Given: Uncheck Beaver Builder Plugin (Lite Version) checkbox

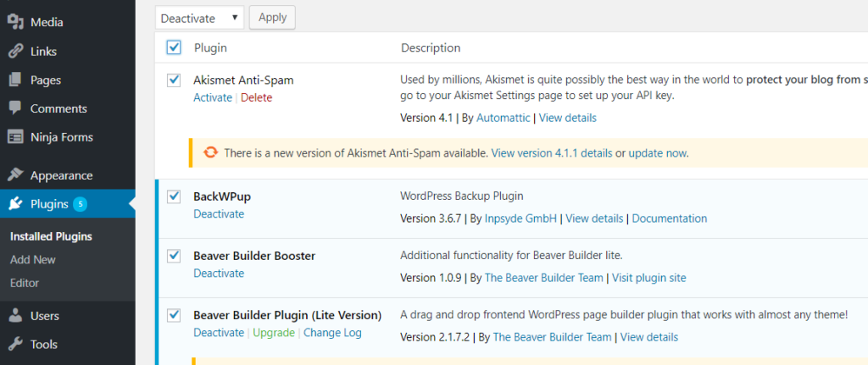Looking at the screenshot, I should tap(174, 315).
